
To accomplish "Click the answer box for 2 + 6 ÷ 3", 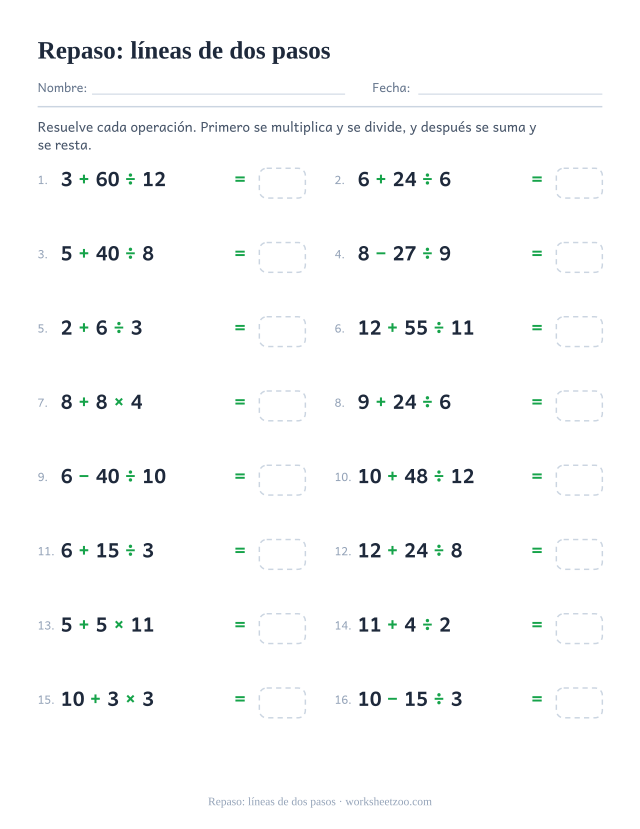I will point(282,331).
